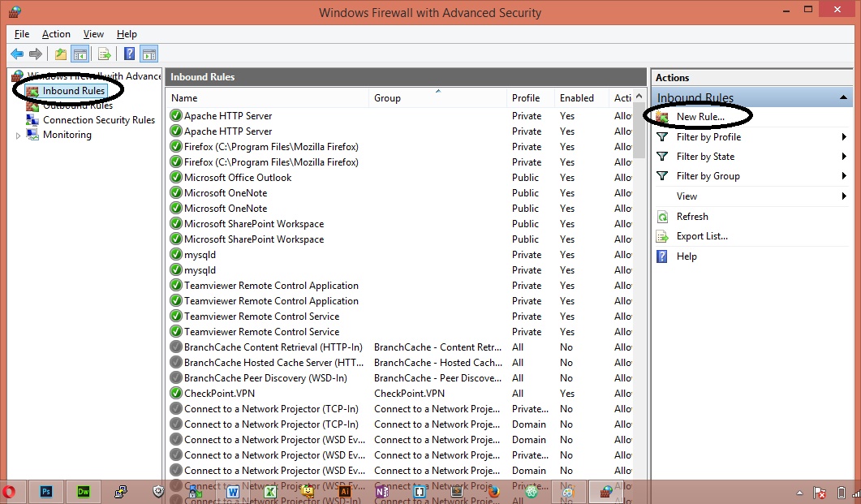Viewport: 861px width, 504px height.
Task: Click the Export List toolbar icon
Action: pos(105,54)
